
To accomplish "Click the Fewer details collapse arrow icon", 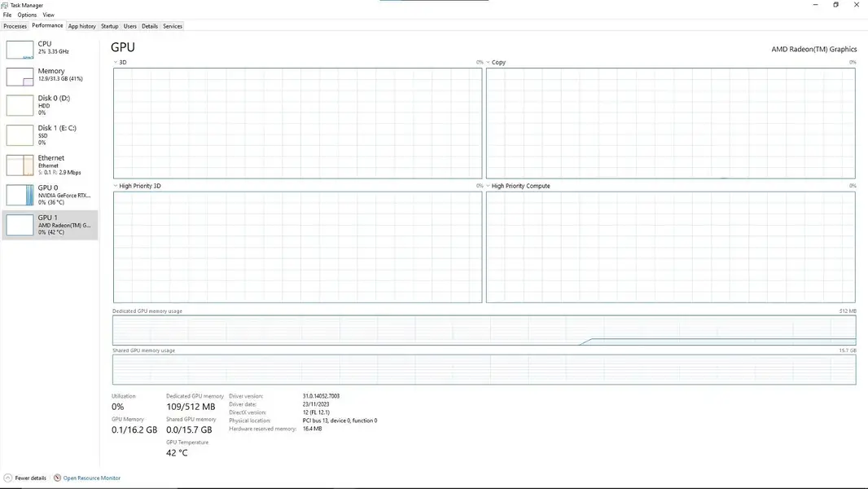I will click(8, 478).
